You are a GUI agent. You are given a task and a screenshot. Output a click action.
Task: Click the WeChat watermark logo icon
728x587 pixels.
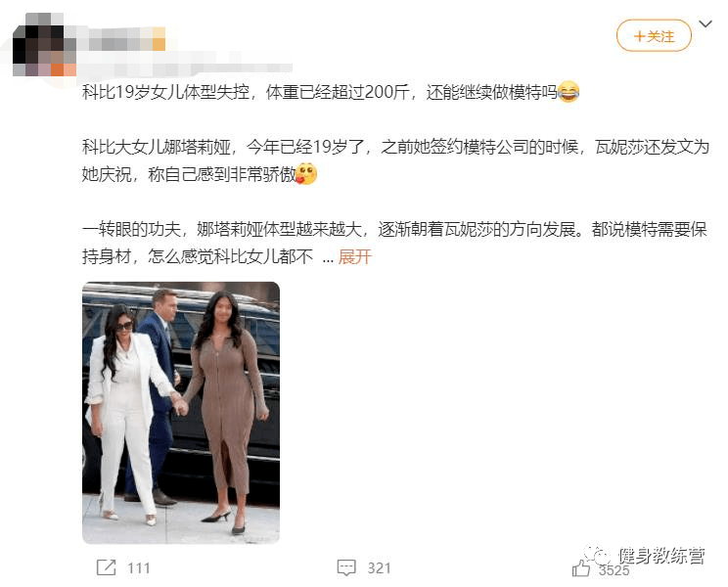click(598, 555)
